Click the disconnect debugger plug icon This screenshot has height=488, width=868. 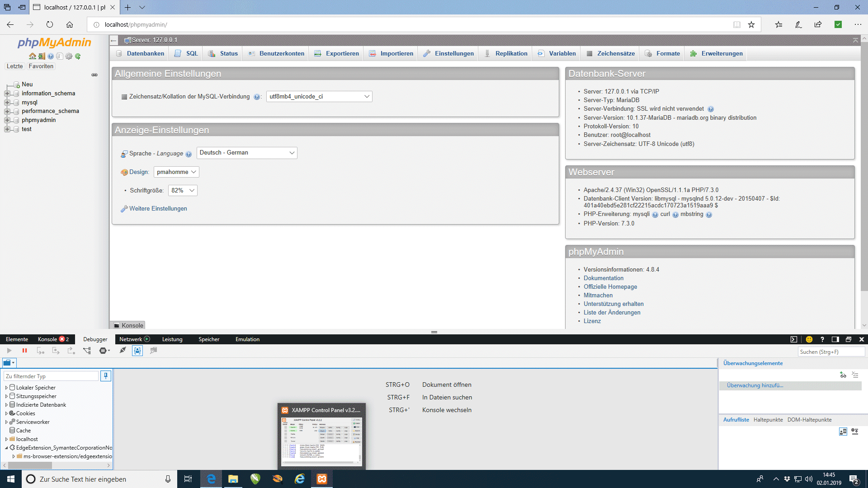pyautogui.click(x=123, y=351)
